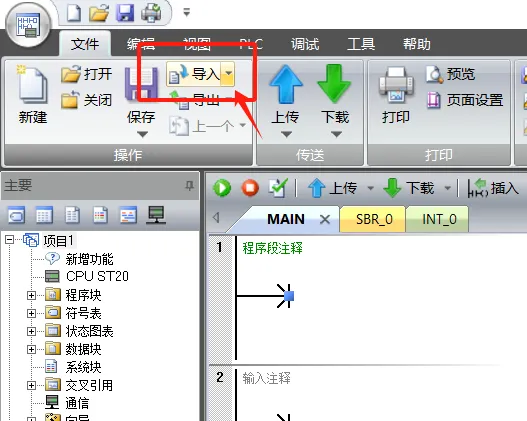The height and width of the screenshot is (421, 527).
Task: Click the 预览 print preview button
Action: (x=450, y=74)
